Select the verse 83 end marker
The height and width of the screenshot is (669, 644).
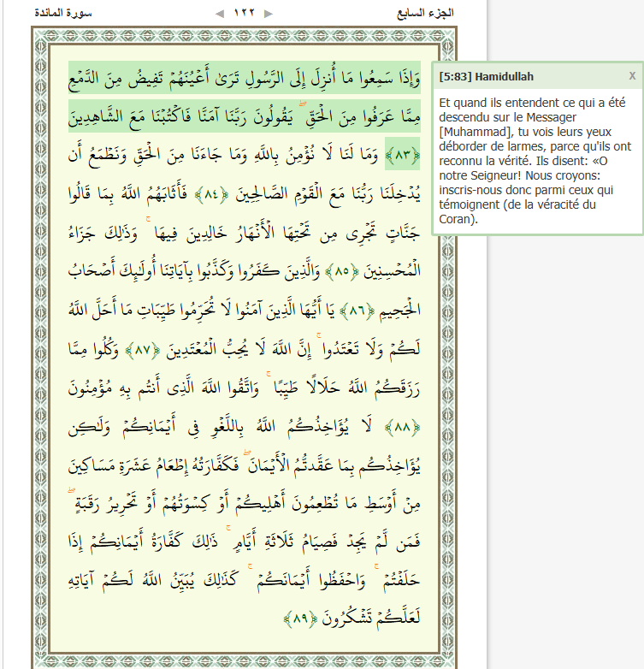click(399, 155)
